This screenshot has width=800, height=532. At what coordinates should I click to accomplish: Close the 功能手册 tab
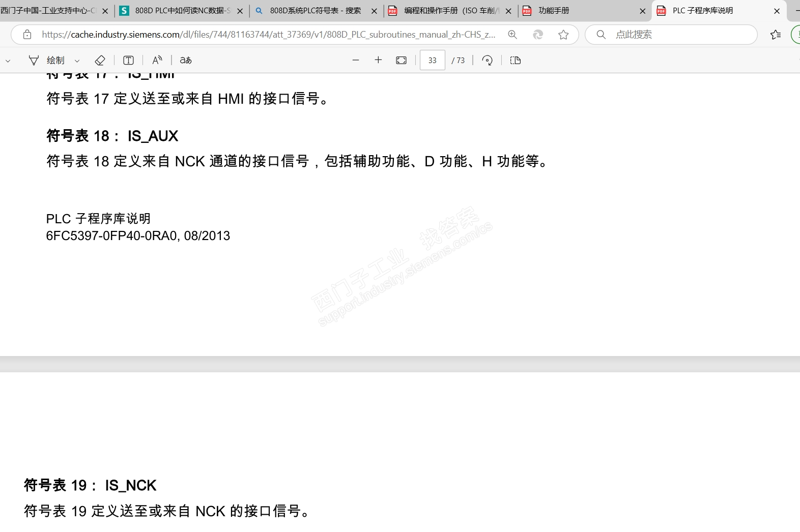click(643, 11)
